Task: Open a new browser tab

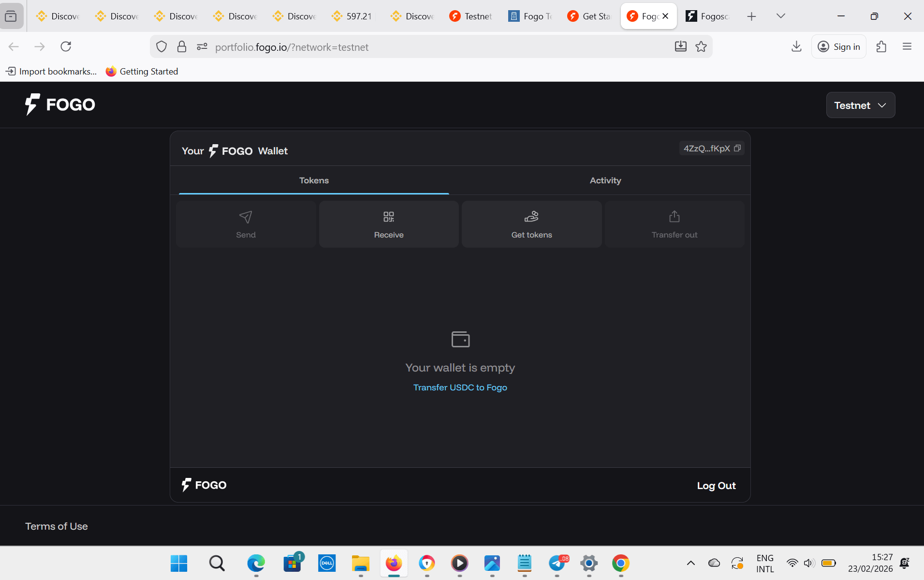Action: coord(751,16)
